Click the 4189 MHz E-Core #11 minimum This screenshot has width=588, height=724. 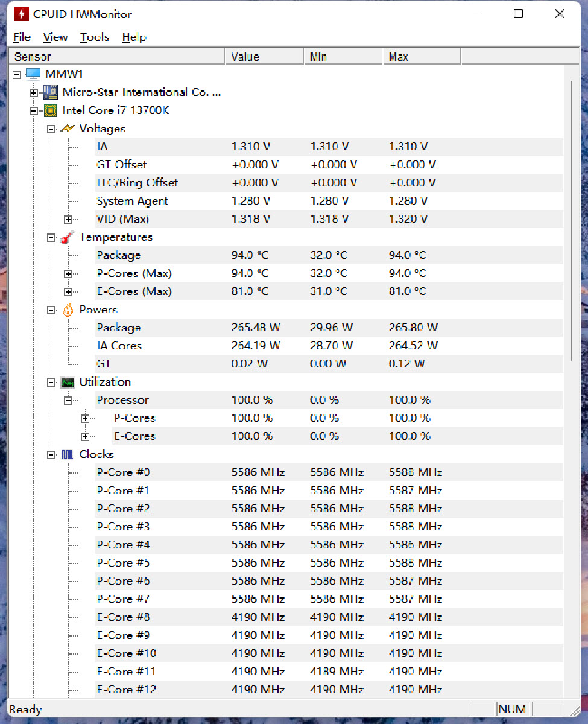(x=337, y=672)
